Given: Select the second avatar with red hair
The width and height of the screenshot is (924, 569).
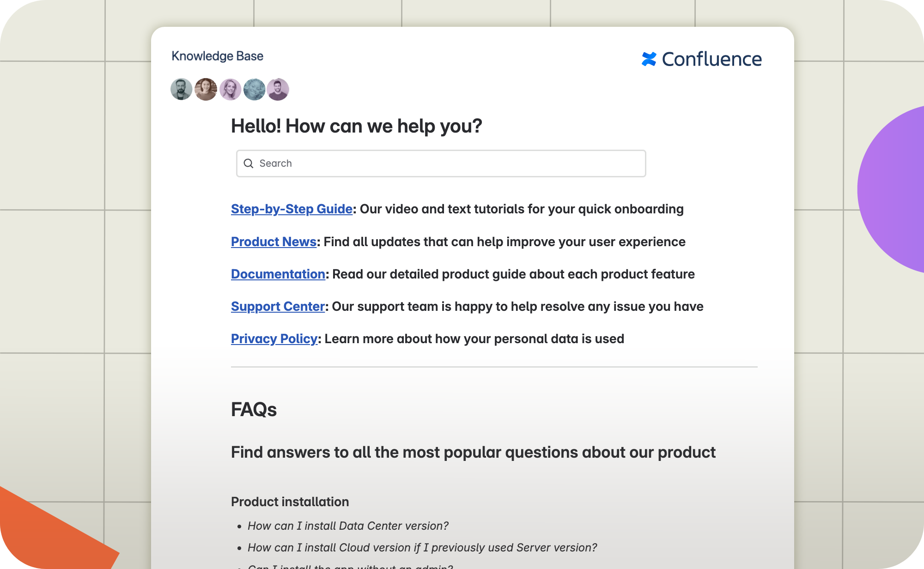Looking at the screenshot, I should (x=206, y=89).
